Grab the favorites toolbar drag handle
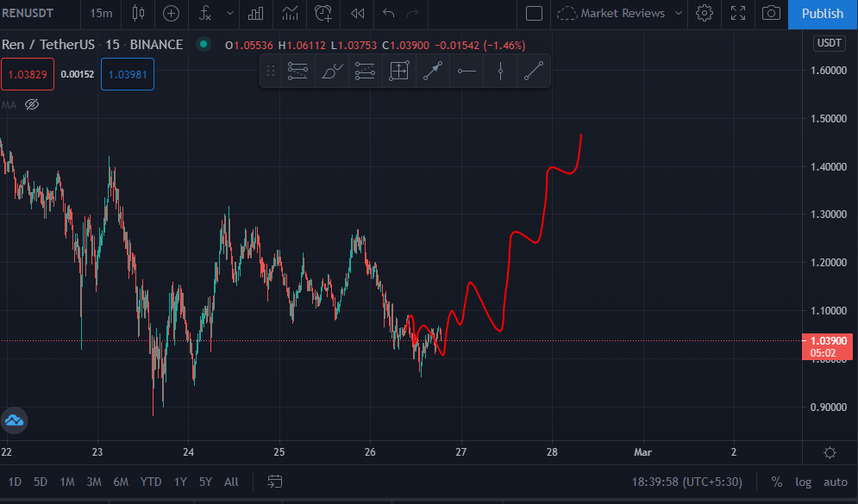858x504 pixels. pyautogui.click(x=270, y=71)
